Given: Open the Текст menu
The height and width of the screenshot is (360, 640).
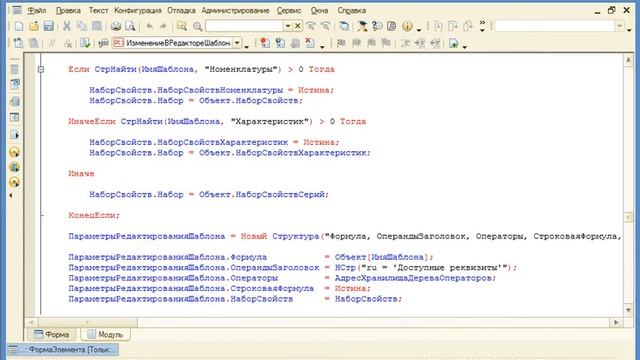Looking at the screenshot, I should coord(98,11).
